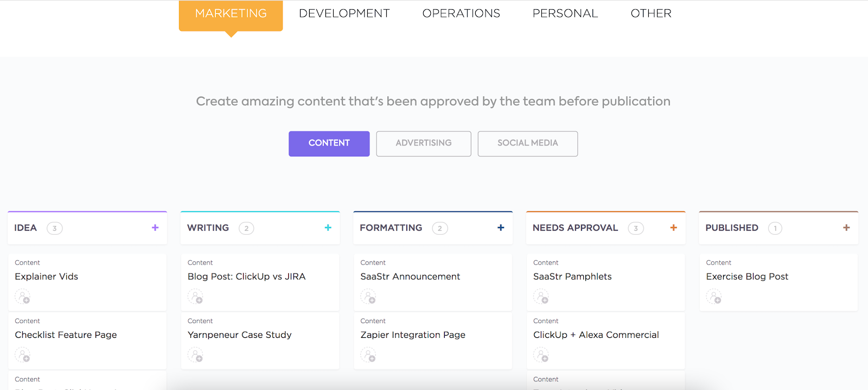Open the Checklist Feature Page card
The width and height of the screenshot is (868, 390).
(87, 341)
